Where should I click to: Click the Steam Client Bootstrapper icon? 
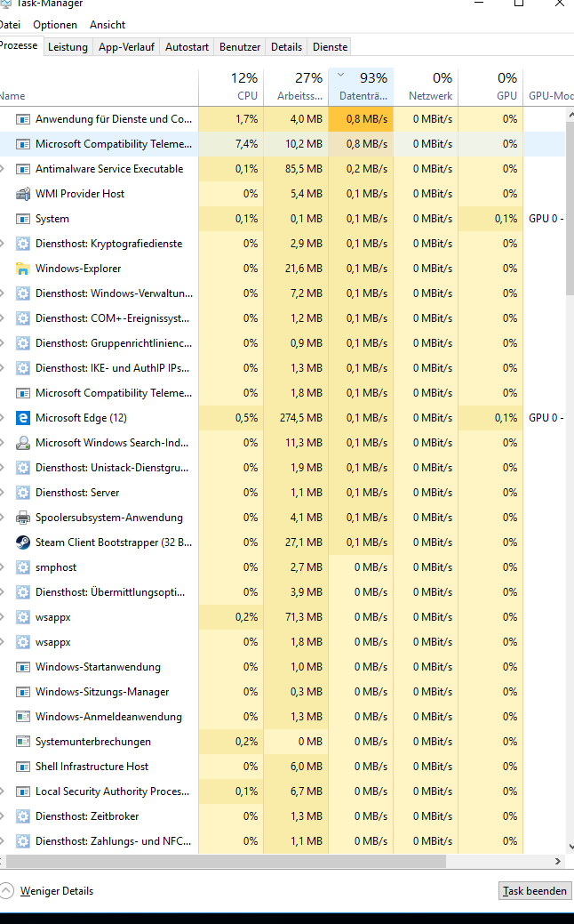23,542
